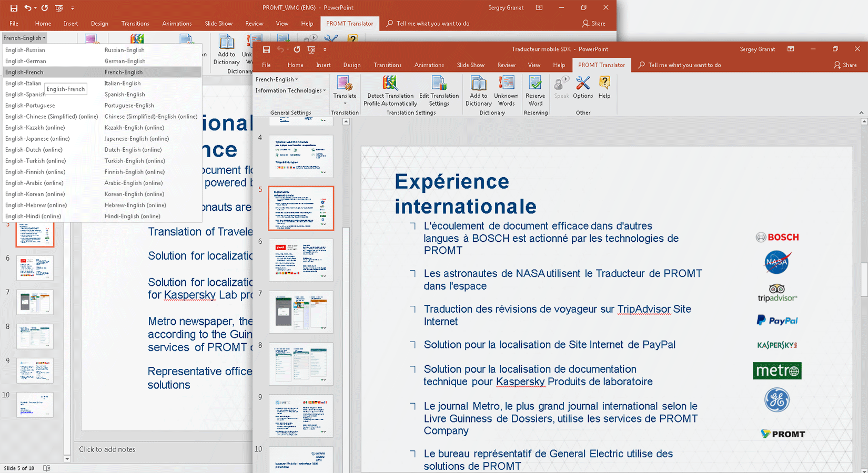Click Tell me search in back window
868x473 pixels.
(428, 24)
